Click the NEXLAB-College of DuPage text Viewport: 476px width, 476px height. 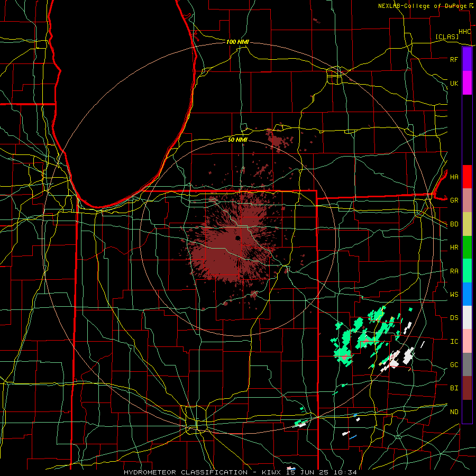423,6
